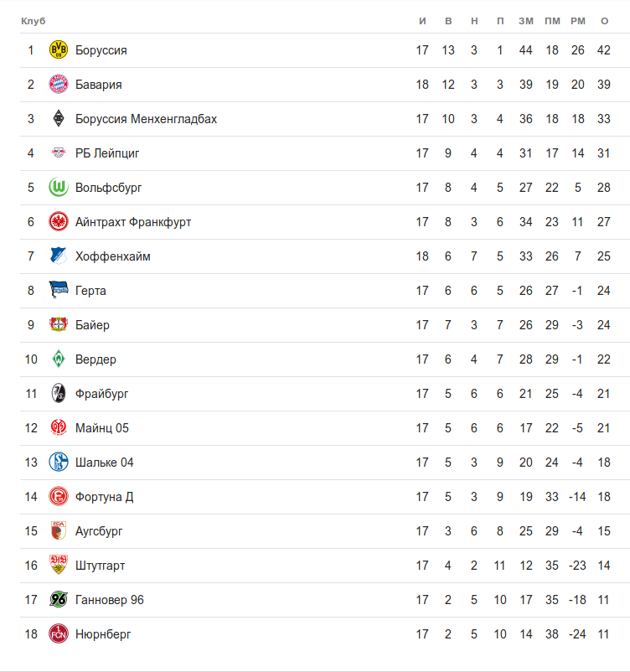630x672 pixels.
Task: Click the О points column header
Action: pos(604,21)
